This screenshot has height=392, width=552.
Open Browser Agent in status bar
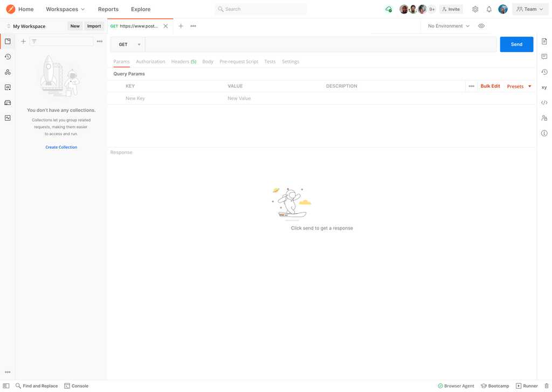coord(456,386)
